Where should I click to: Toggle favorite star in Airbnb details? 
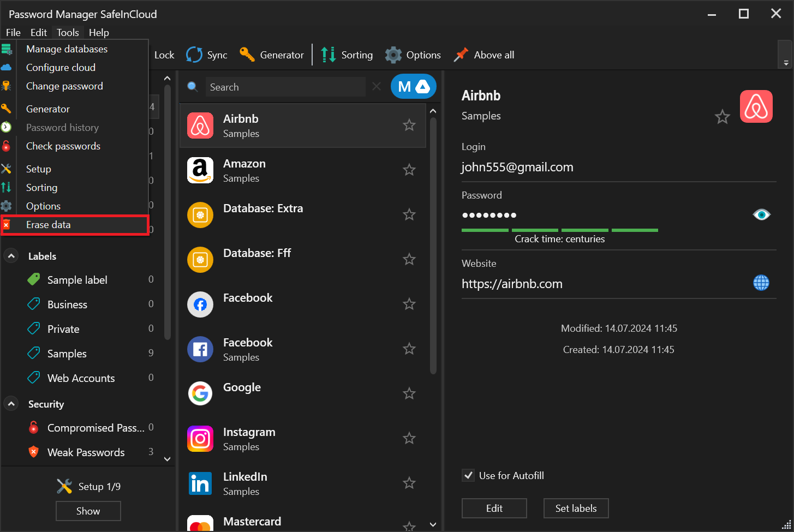pos(723,117)
